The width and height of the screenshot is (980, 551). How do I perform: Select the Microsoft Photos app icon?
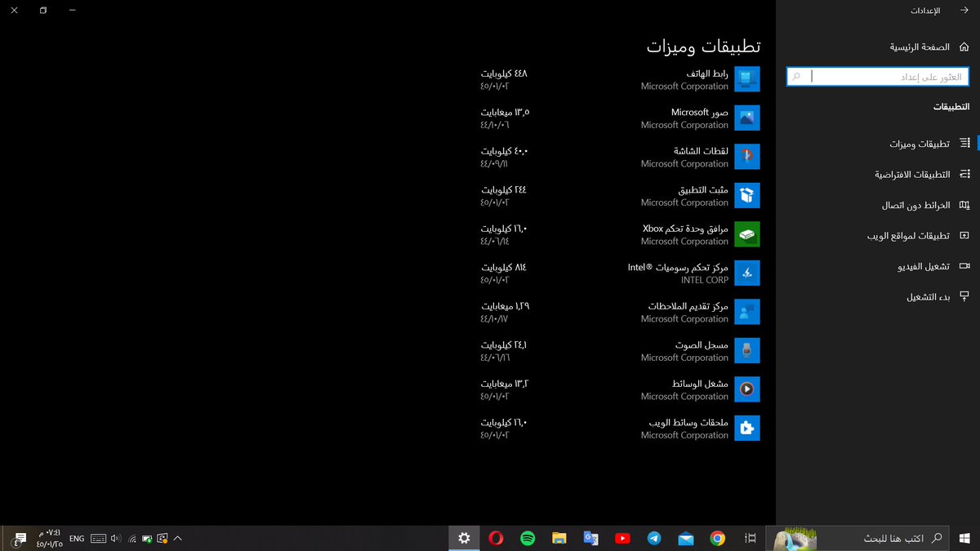[x=747, y=118]
